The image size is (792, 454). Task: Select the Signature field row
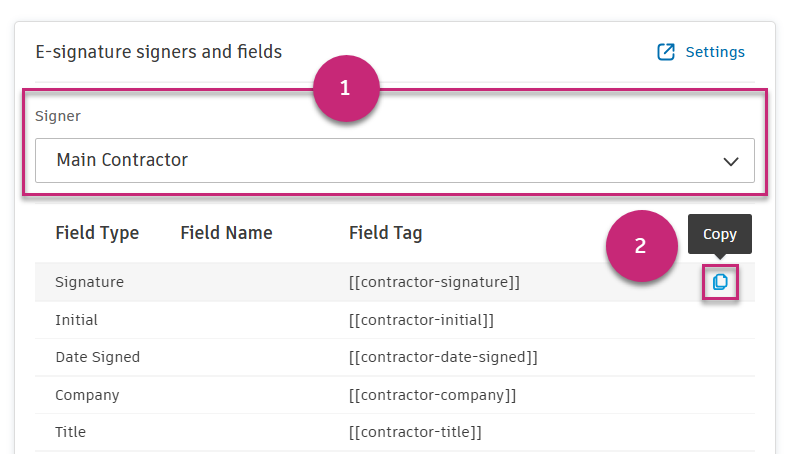90,282
